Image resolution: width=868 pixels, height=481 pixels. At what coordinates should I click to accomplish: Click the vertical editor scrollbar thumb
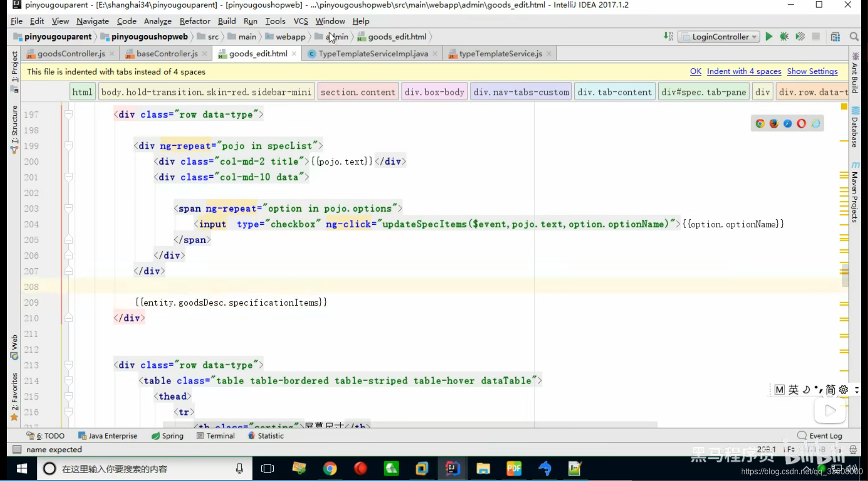point(845,275)
